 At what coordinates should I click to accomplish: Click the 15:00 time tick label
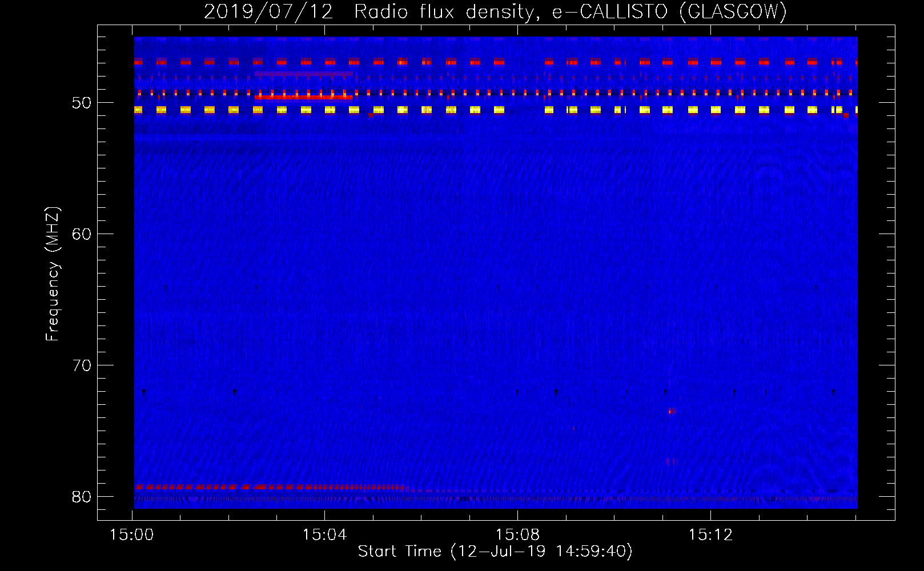132,535
